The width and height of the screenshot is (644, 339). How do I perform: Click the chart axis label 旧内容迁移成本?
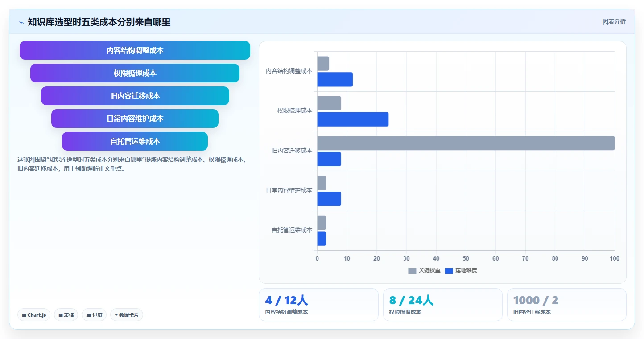[x=292, y=151]
